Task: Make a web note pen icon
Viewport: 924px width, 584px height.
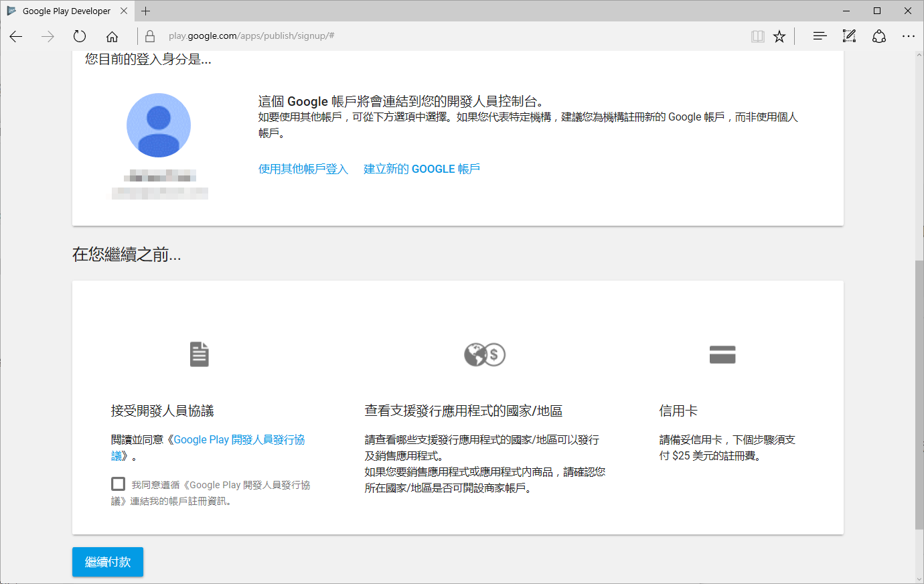Action: [x=849, y=36]
